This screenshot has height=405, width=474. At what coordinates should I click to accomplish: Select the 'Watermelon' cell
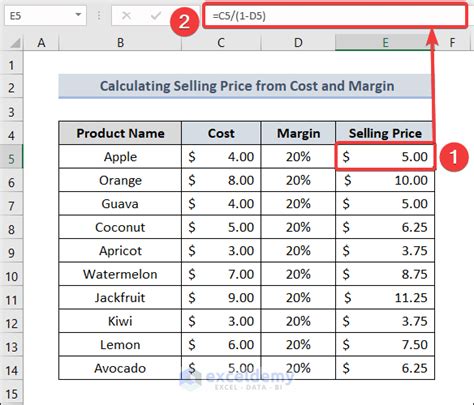click(120, 274)
